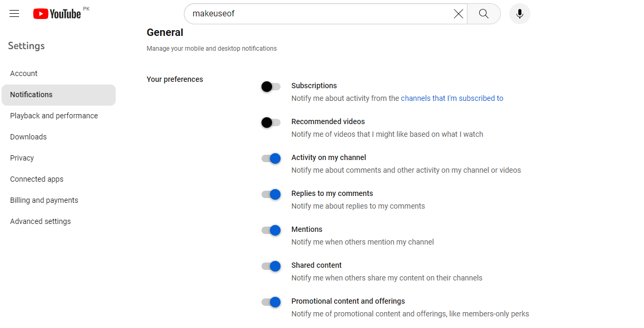Switch to Playback and performance settings

coord(54,116)
